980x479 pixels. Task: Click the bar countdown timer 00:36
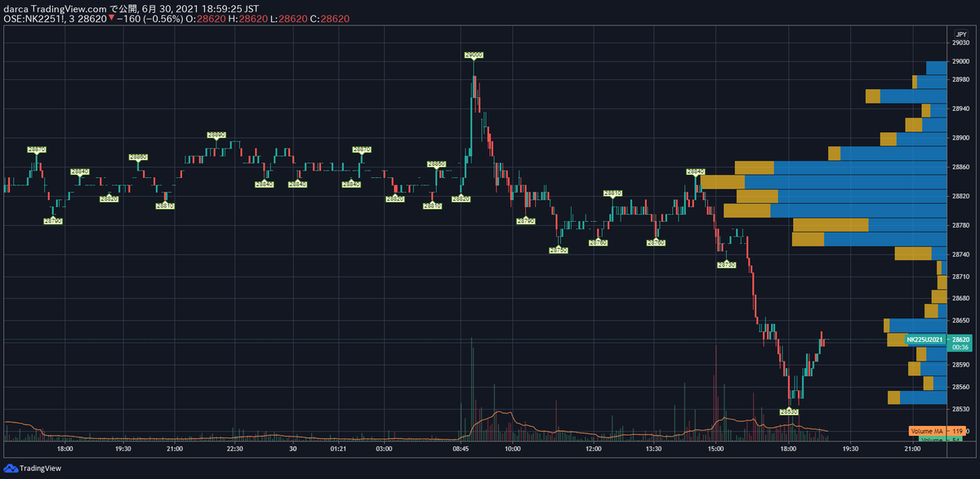(x=960, y=348)
